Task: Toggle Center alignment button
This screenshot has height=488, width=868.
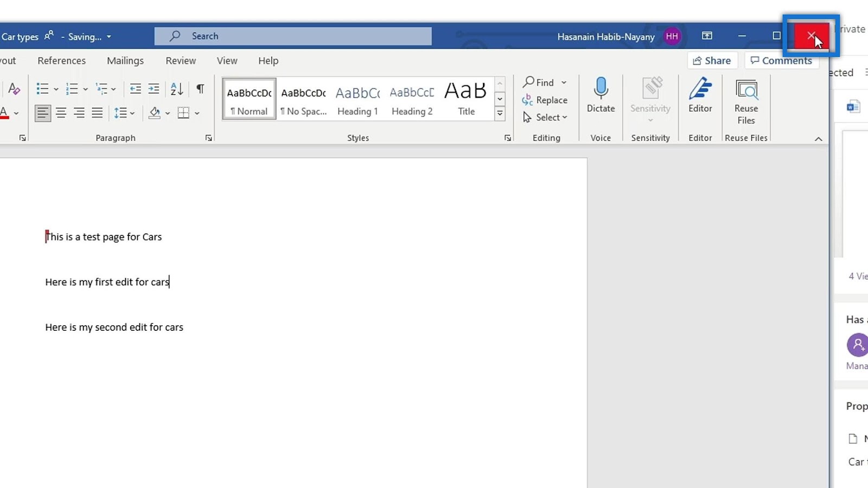Action: (61, 113)
